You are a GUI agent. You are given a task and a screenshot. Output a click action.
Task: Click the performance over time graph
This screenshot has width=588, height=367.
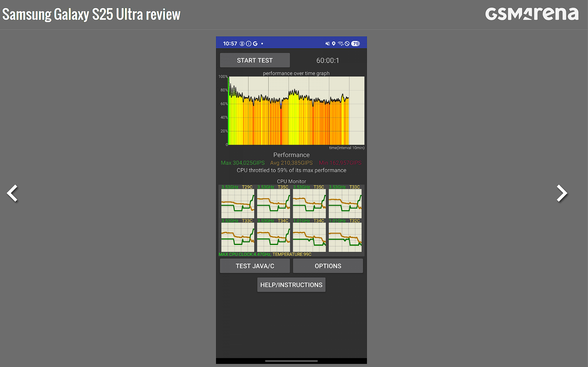[x=296, y=110]
